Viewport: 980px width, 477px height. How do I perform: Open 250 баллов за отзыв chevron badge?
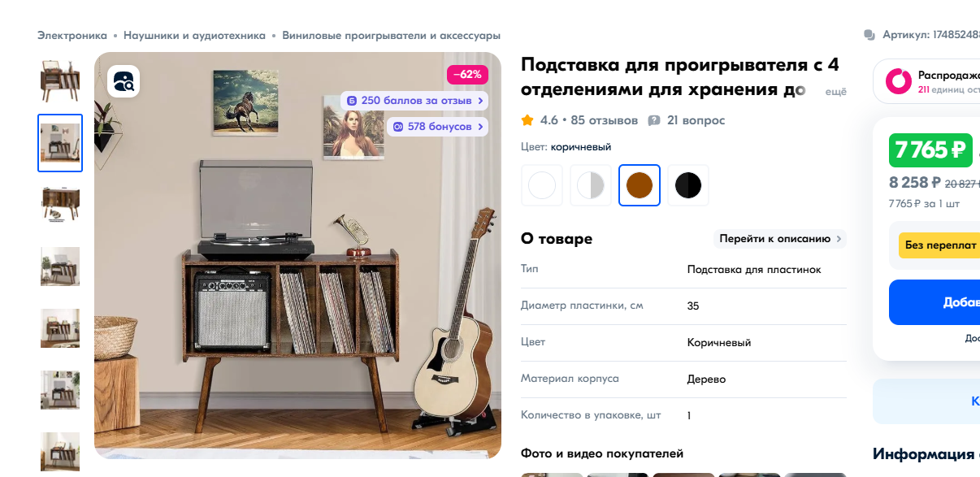414,101
